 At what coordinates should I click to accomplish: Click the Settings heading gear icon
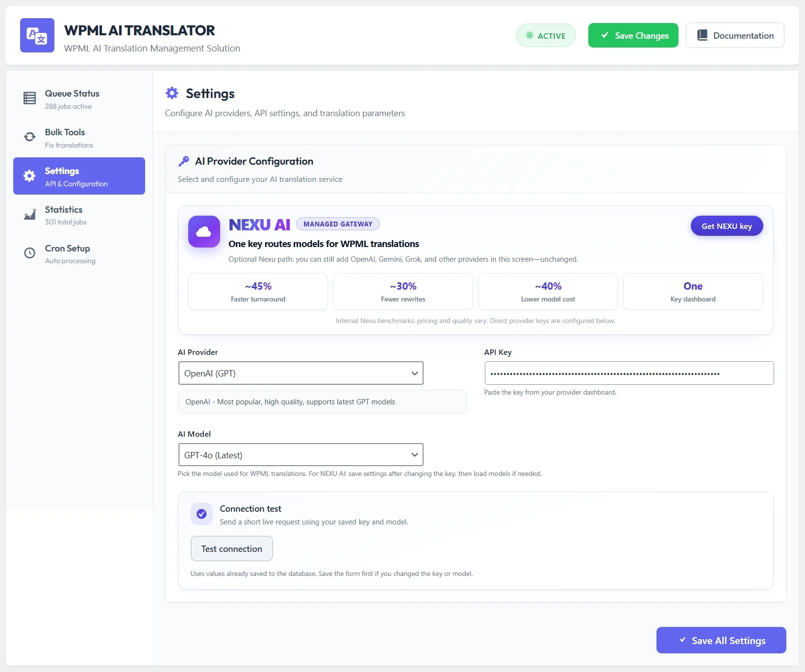pos(172,93)
